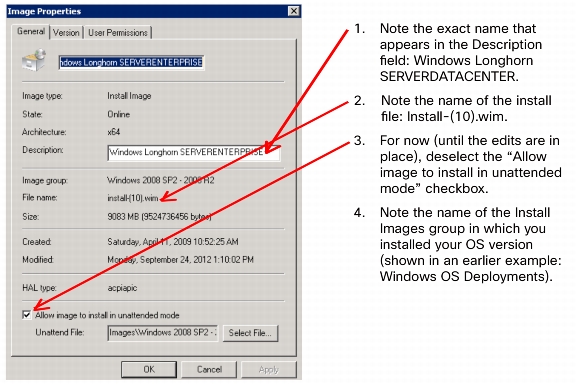This screenshot has width=578, height=386.
Task: Click the 'Windows 2008 SP2 - 2008 R2' image group
Action: coord(161,180)
